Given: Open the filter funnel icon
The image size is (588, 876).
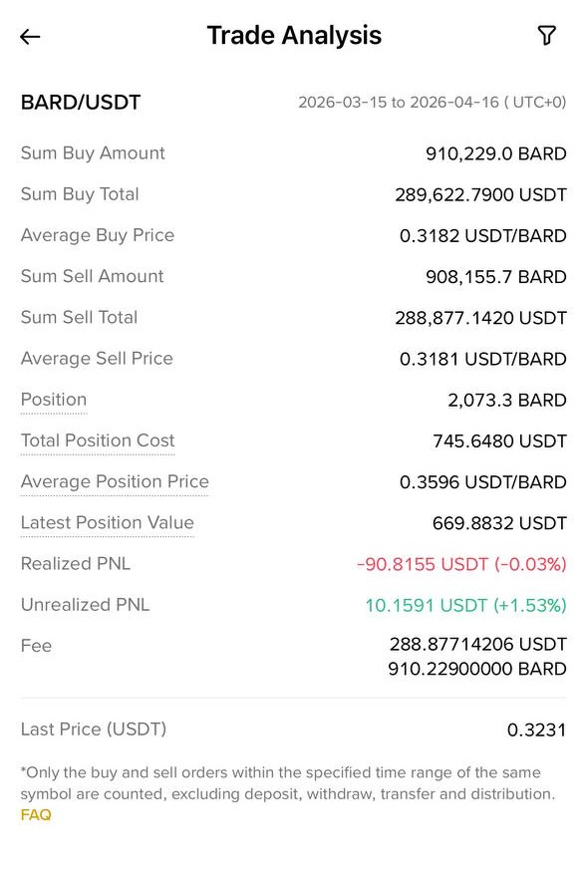Looking at the screenshot, I should 546,36.
